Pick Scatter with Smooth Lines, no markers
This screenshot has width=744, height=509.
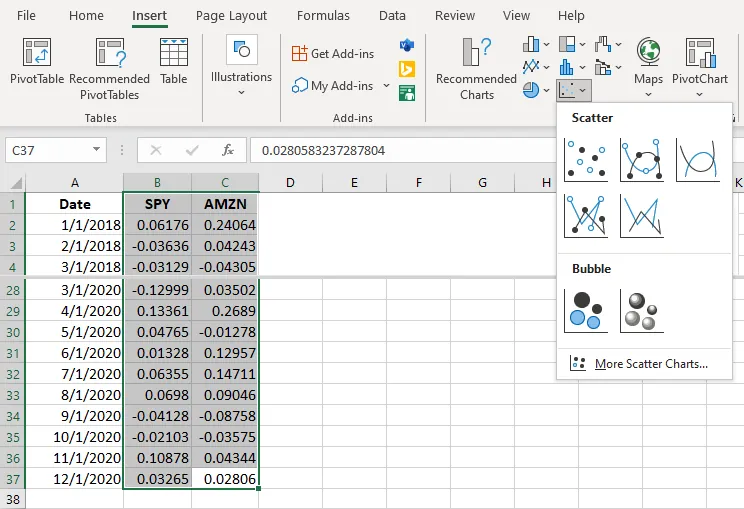[697, 160]
